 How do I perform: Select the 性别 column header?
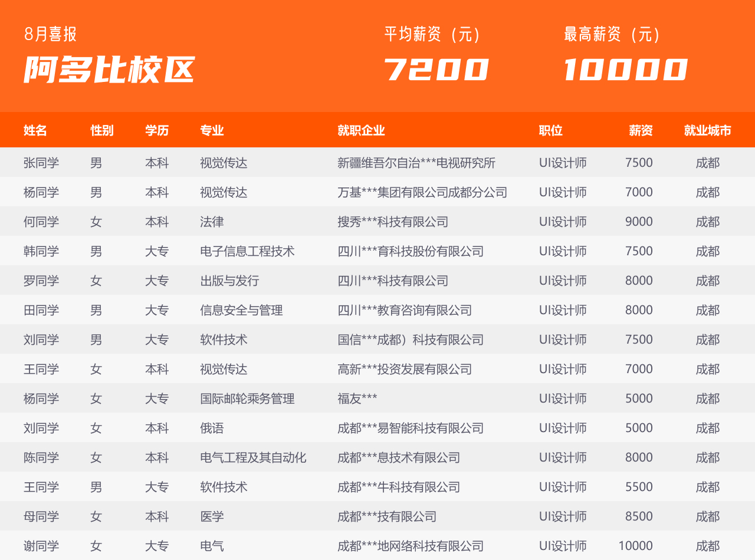(x=102, y=130)
